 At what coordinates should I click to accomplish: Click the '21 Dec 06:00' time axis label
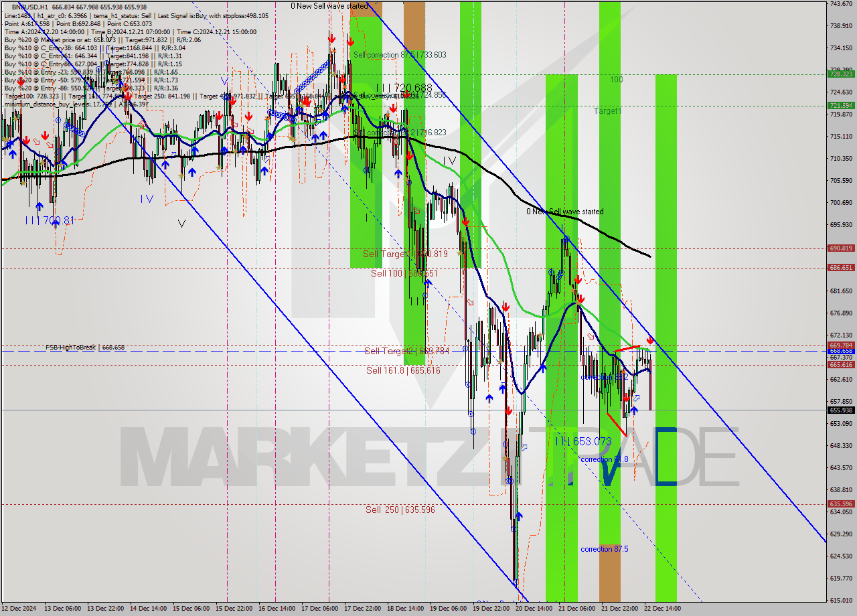point(576,609)
